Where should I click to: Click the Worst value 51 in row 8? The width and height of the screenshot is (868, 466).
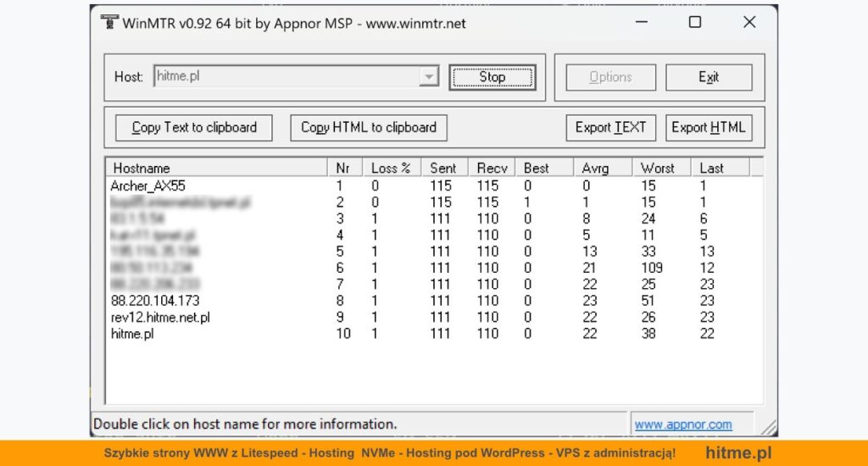pyautogui.click(x=648, y=301)
